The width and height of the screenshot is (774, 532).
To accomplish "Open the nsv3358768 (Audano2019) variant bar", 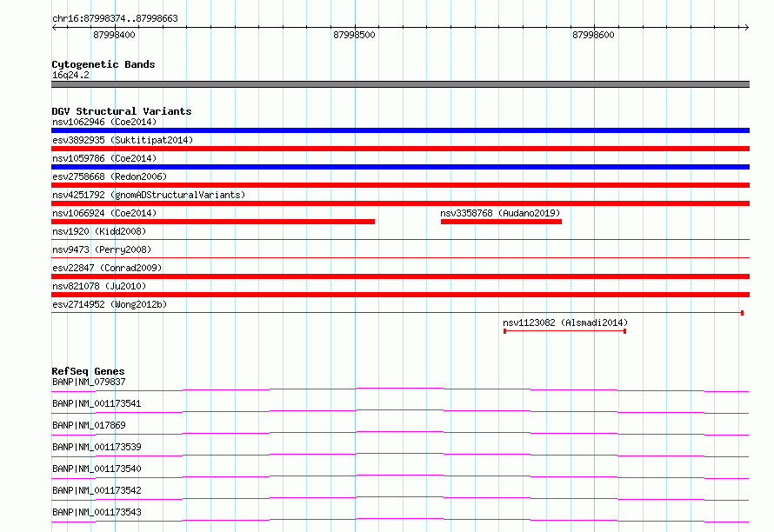I will (x=501, y=222).
